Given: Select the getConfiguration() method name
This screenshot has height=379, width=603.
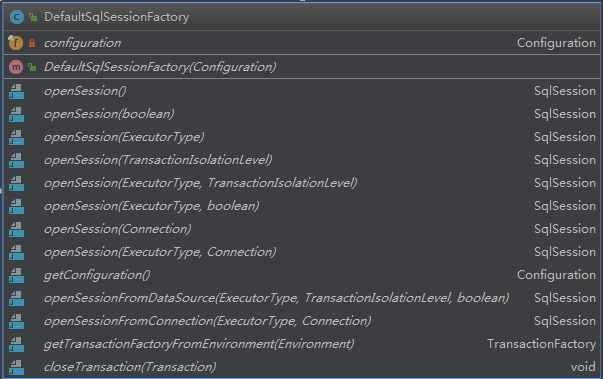Looking at the screenshot, I should click(97, 275).
